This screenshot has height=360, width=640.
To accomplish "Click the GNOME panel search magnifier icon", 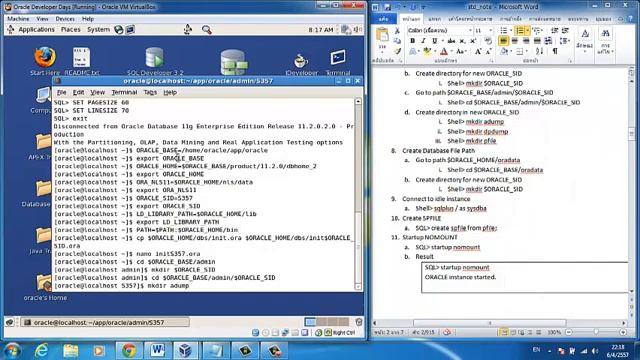I will point(207,29).
